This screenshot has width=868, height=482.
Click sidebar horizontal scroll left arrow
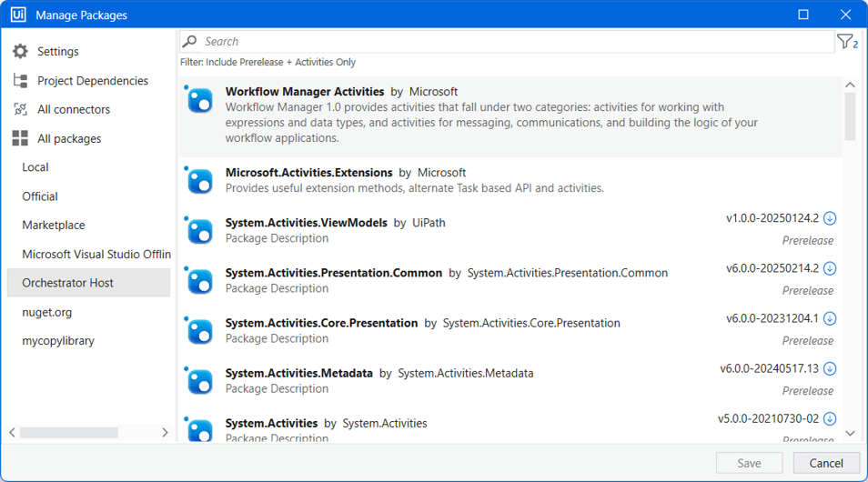[x=12, y=432]
